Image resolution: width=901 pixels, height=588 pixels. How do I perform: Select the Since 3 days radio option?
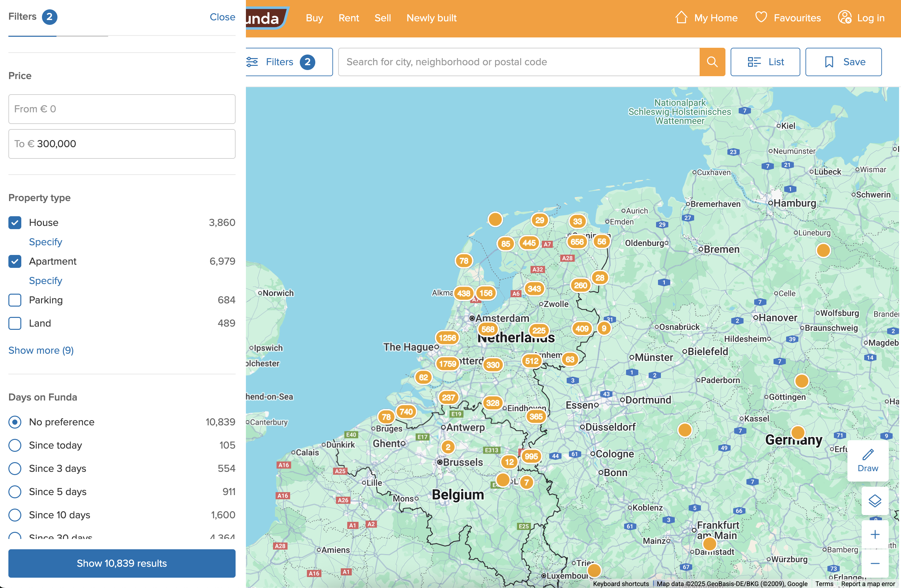click(15, 468)
